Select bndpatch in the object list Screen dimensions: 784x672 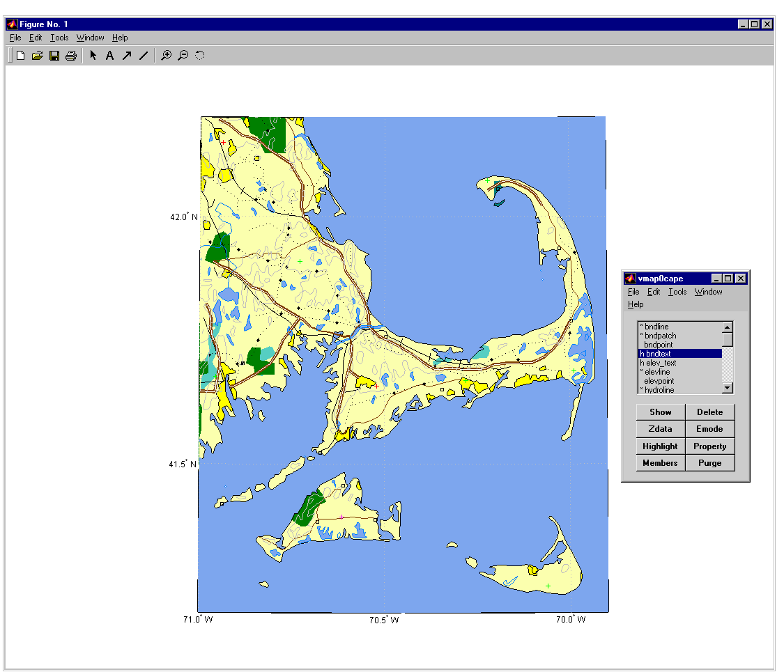pyautogui.click(x=660, y=336)
